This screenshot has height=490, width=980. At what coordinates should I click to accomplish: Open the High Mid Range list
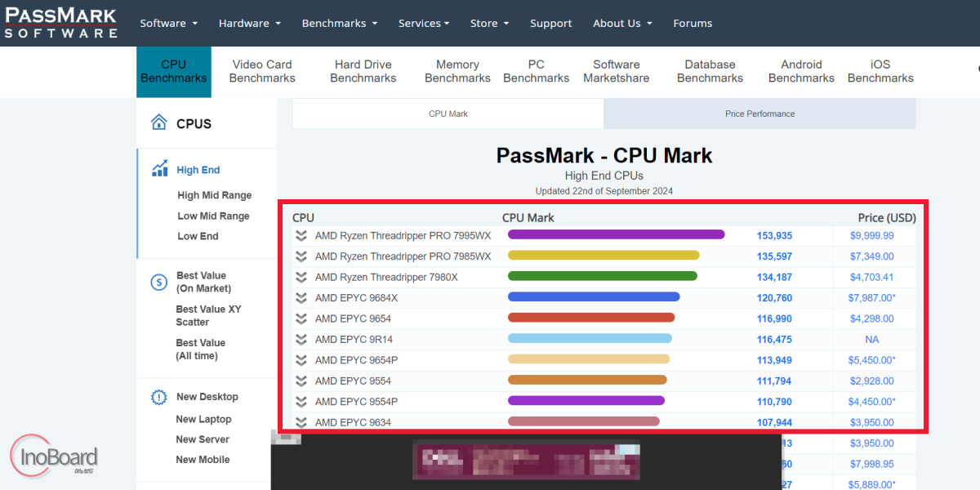tap(215, 195)
